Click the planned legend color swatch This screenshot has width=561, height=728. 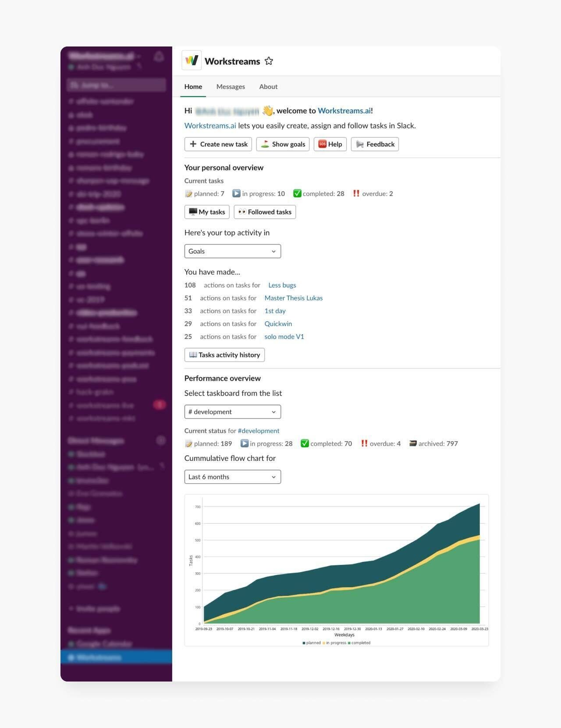[304, 643]
